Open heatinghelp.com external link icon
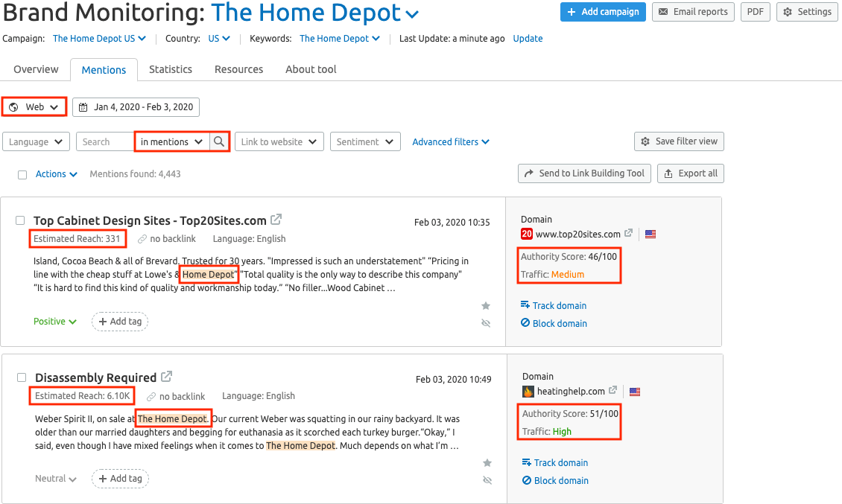The height and width of the screenshot is (504, 842). pyautogui.click(x=612, y=390)
